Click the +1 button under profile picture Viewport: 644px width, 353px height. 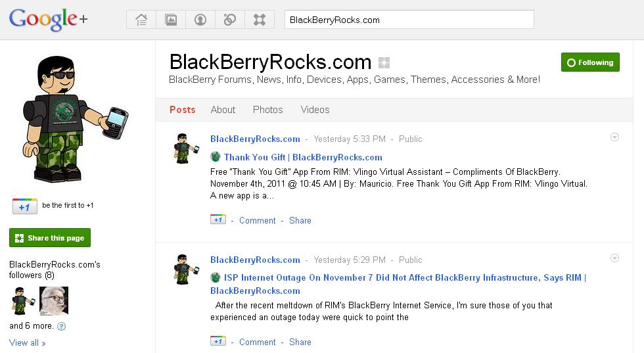pyautogui.click(x=25, y=206)
